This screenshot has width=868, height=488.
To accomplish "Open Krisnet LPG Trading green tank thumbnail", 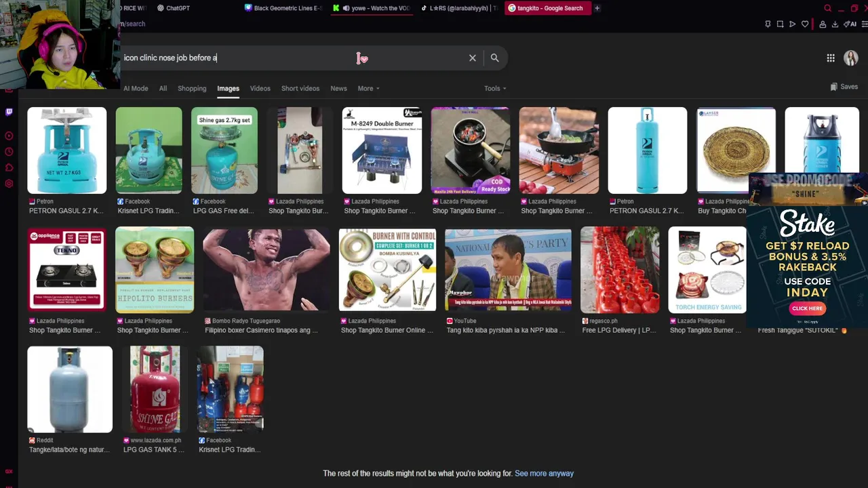I will click(149, 150).
